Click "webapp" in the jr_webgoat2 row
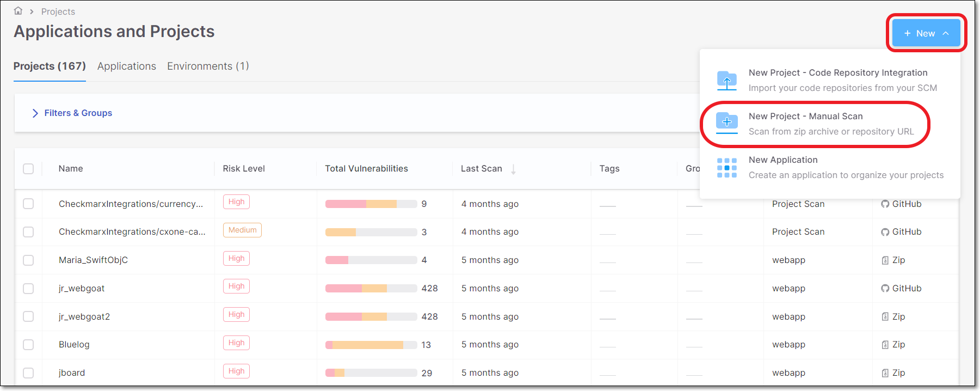The width and height of the screenshot is (980, 391). pos(788,316)
